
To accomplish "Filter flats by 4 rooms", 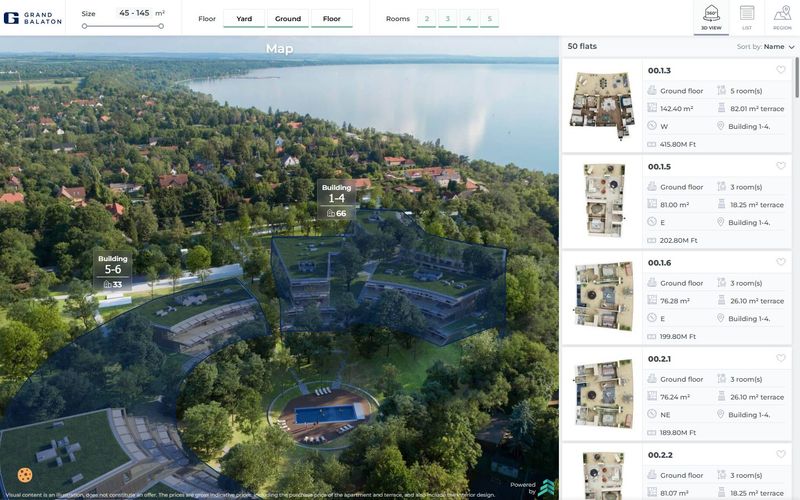I will coord(468,18).
